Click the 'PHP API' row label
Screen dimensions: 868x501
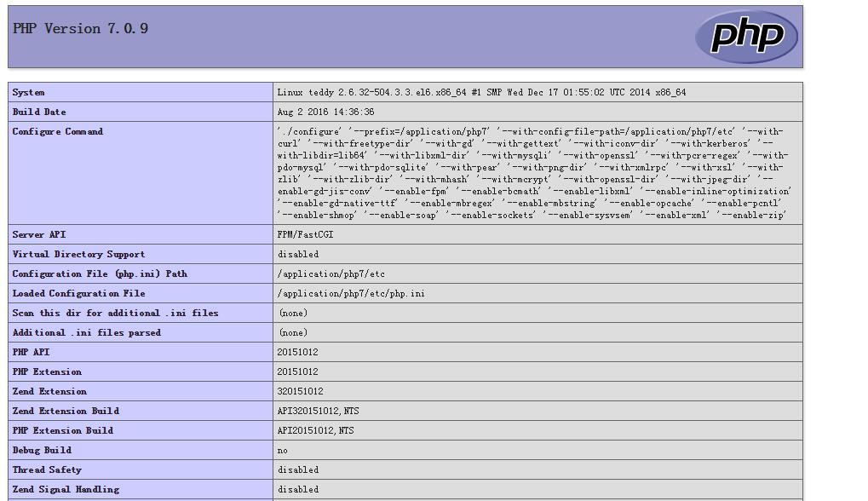tap(31, 352)
